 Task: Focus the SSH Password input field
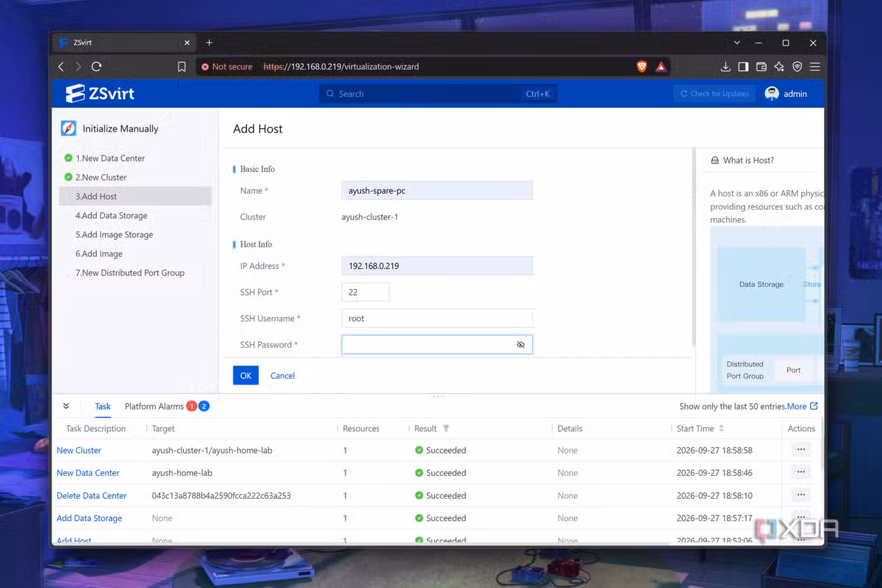point(437,345)
